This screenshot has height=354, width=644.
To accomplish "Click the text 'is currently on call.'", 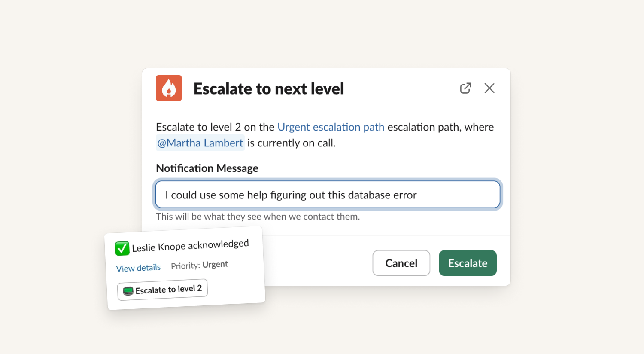I will 291,143.
